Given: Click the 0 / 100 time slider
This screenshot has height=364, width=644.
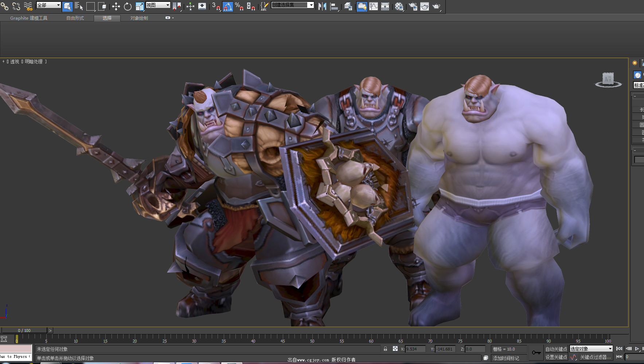Looking at the screenshot, I should click(24, 331).
